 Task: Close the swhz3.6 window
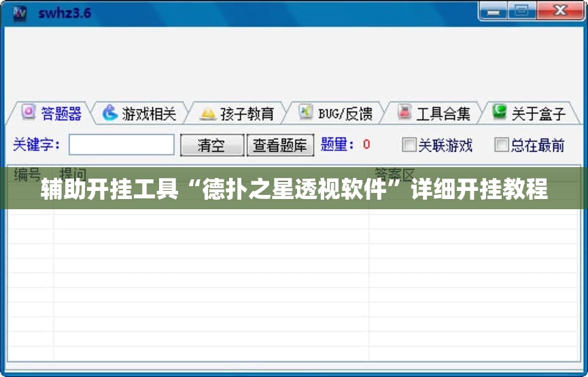point(560,11)
